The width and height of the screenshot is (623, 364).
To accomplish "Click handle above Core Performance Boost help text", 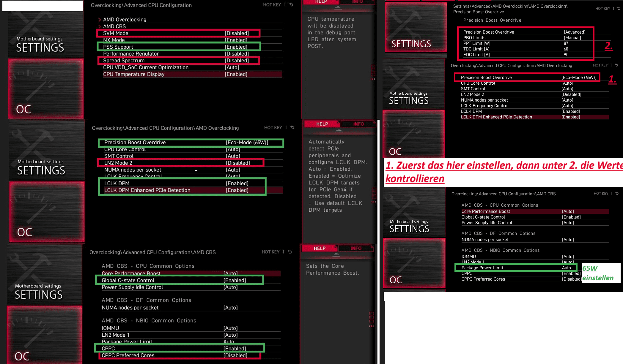I will [x=336, y=255].
